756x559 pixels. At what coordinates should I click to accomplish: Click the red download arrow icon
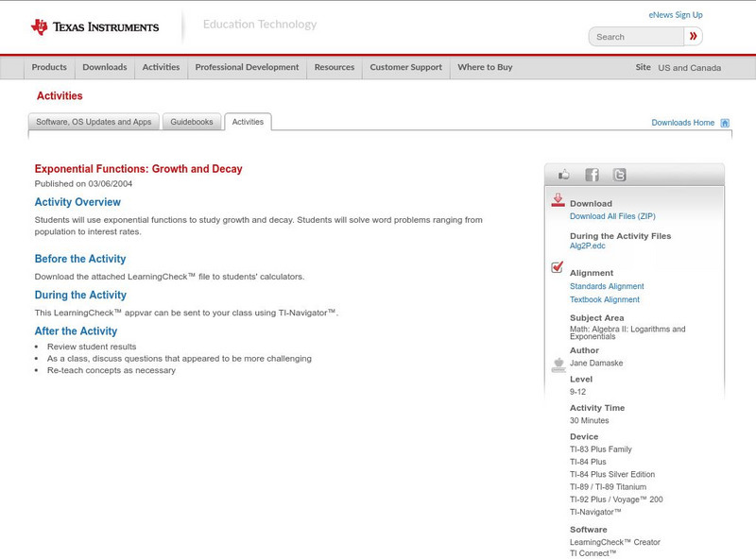point(558,200)
